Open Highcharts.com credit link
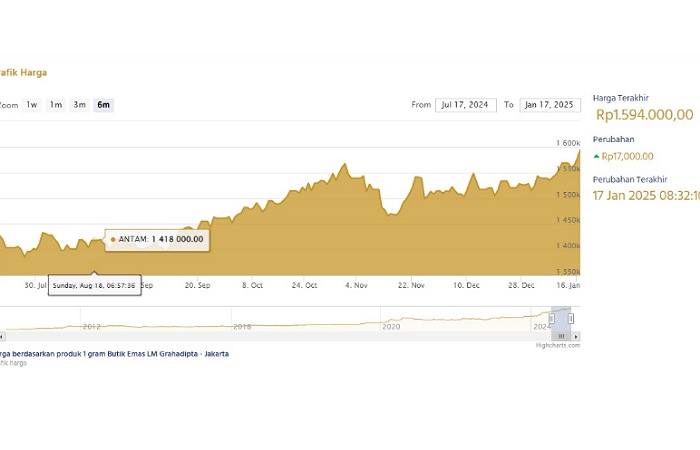The image size is (700, 450). pos(558,345)
